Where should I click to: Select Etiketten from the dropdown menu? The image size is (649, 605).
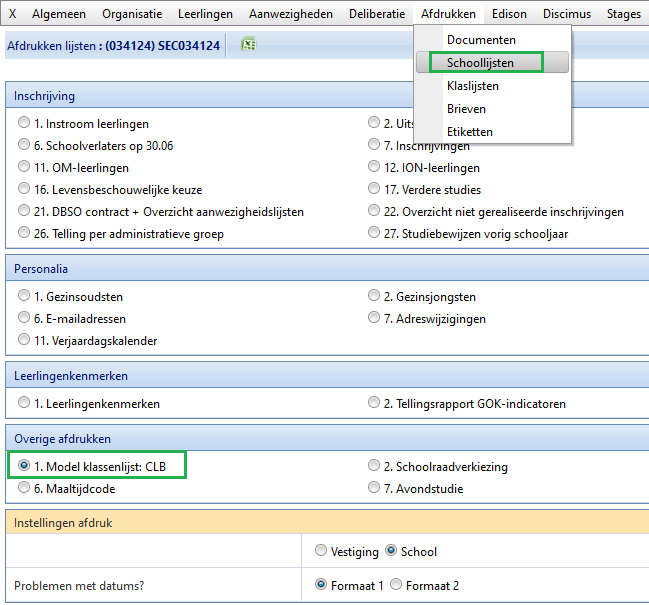coord(469,132)
